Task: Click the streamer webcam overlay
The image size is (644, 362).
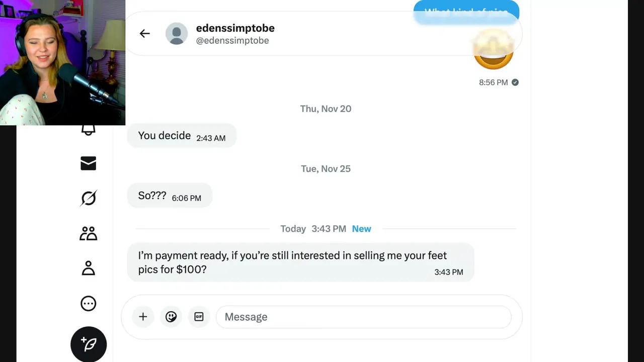Action: (62, 62)
